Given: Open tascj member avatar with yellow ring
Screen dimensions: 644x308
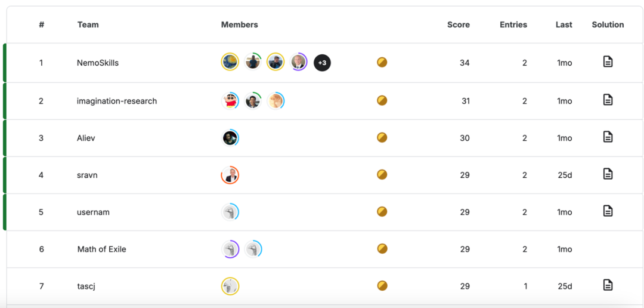Looking at the screenshot, I should coord(230,286).
